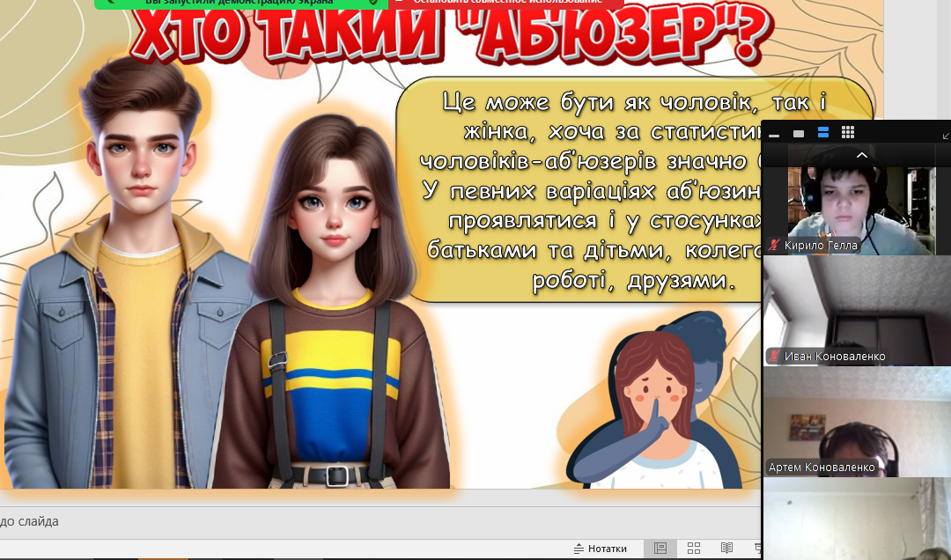Viewport: 951px width, 560px height.
Task: Switch to PowerPoint Normal view
Action: 660,549
